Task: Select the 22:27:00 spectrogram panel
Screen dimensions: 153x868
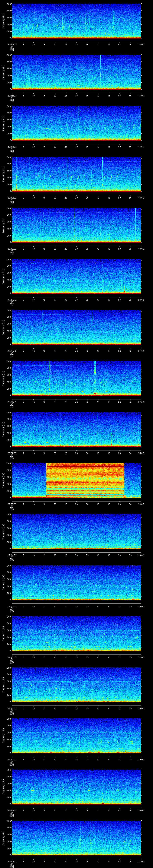Action: pos(76,684)
